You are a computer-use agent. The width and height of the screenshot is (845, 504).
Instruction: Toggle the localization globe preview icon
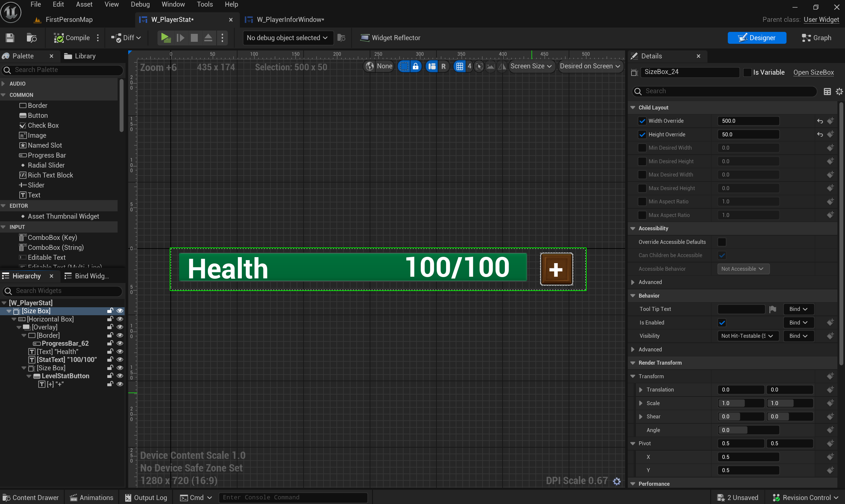(x=369, y=66)
